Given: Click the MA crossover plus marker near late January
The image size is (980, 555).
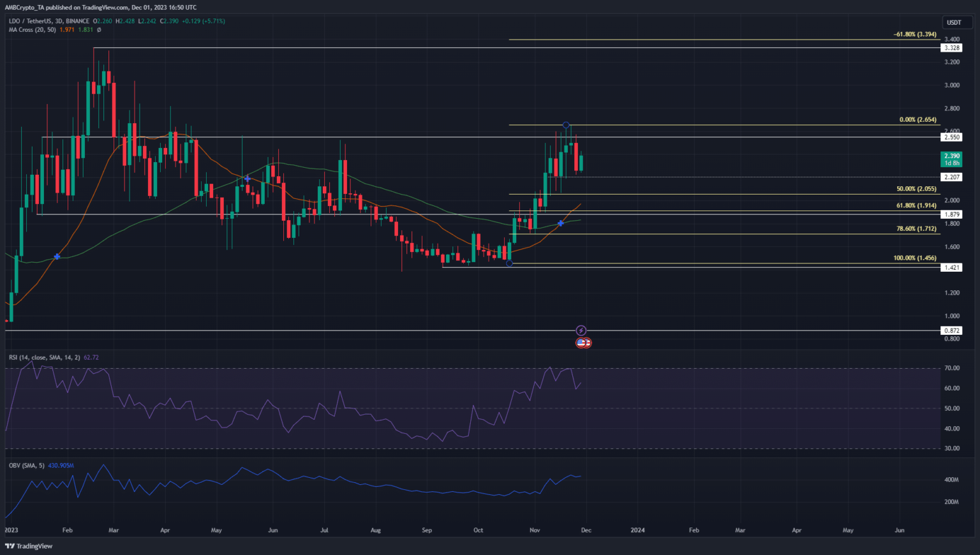Looking at the screenshot, I should (57, 256).
